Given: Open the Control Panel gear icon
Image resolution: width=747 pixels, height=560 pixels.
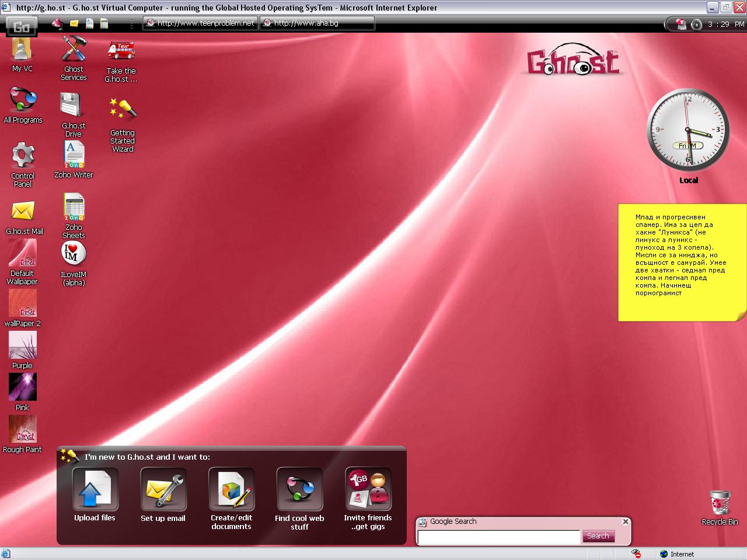Looking at the screenshot, I should (x=23, y=164).
